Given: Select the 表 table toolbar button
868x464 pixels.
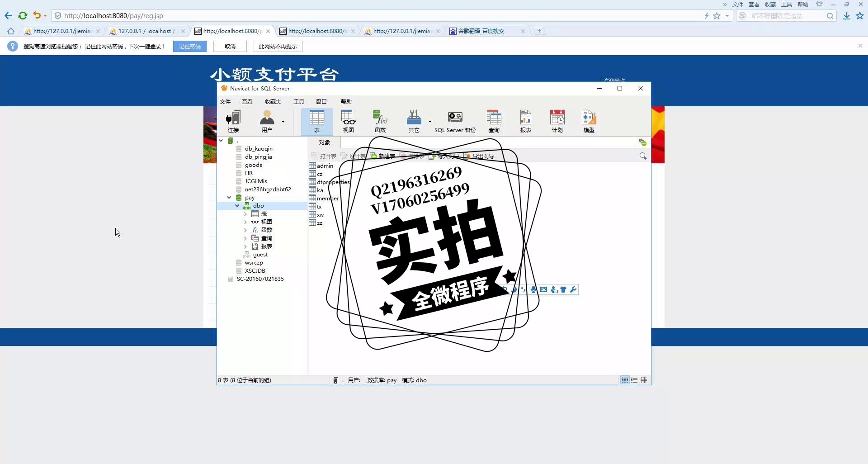Looking at the screenshot, I should coord(316,121).
